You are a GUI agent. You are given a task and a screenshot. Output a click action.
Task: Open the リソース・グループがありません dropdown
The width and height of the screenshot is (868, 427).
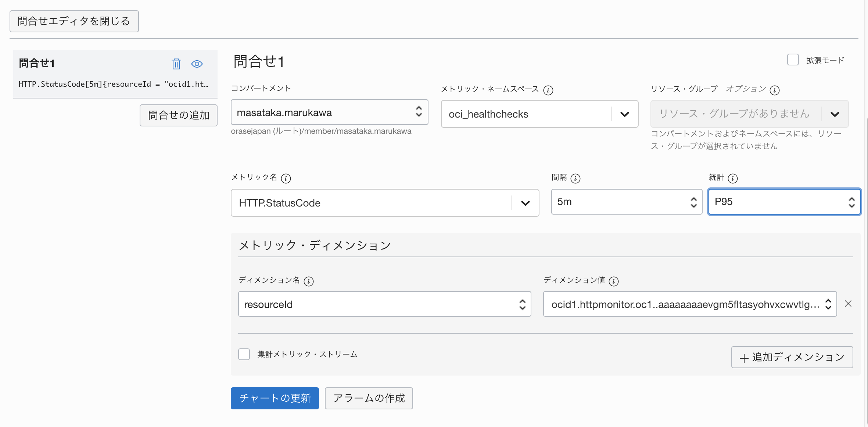pos(749,114)
